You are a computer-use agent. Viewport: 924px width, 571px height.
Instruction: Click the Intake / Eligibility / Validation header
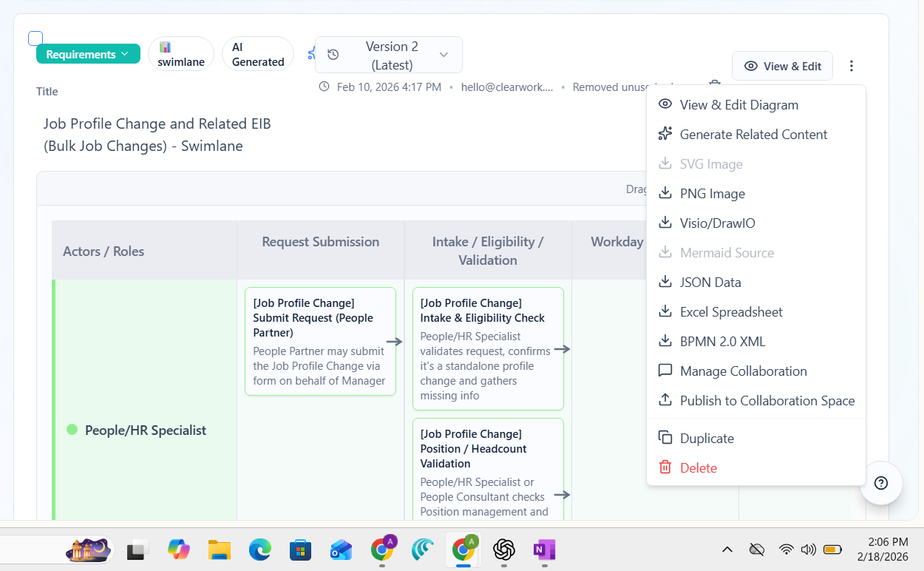pyautogui.click(x=488, y=251)
